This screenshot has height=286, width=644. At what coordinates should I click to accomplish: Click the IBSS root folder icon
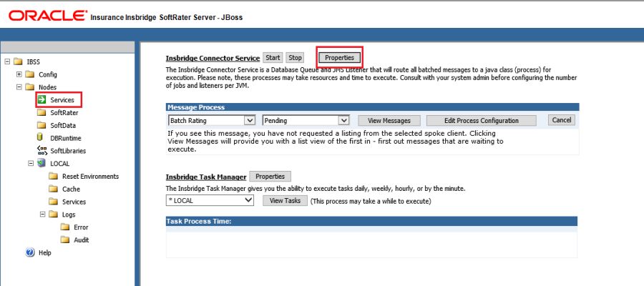[x=18, y=62]
